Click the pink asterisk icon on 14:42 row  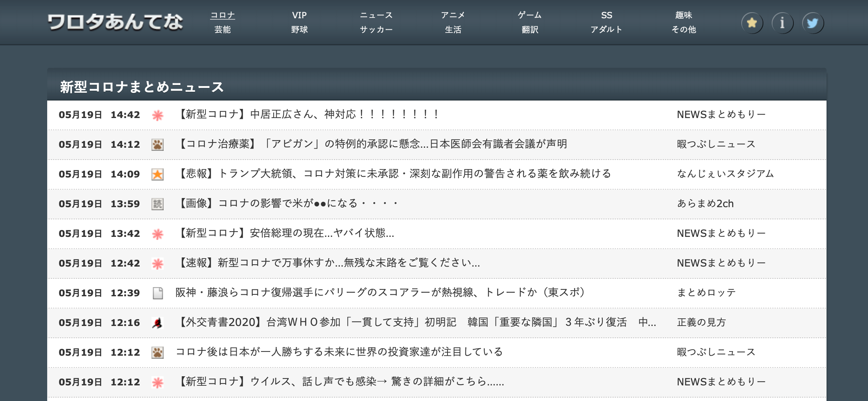tap(158, 115)
